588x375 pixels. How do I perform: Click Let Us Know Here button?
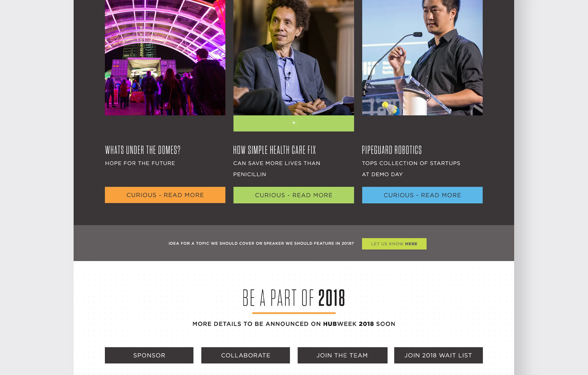394,244
